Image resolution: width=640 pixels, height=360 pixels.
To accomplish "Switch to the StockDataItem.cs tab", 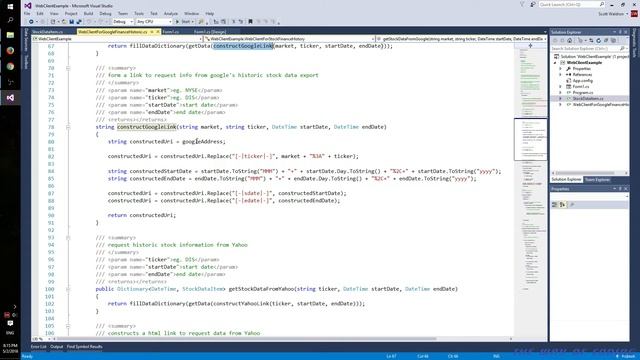I will [48, 32].
